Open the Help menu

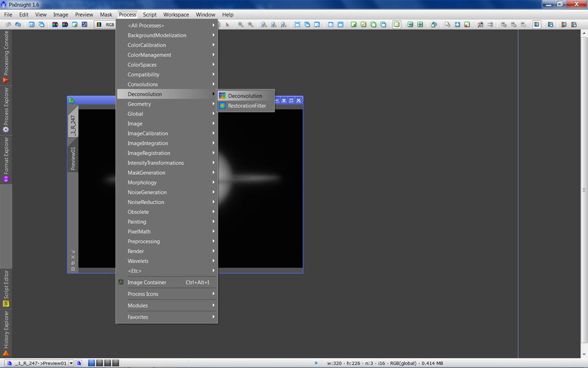pos(228,14)
